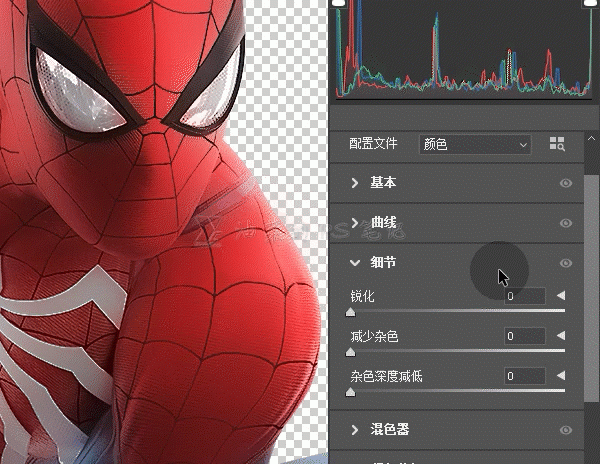Click the 杂色深度减低 slider handle
Viewport: 600px width, 464px height.
pyautogui.click(x=351, y=392)
